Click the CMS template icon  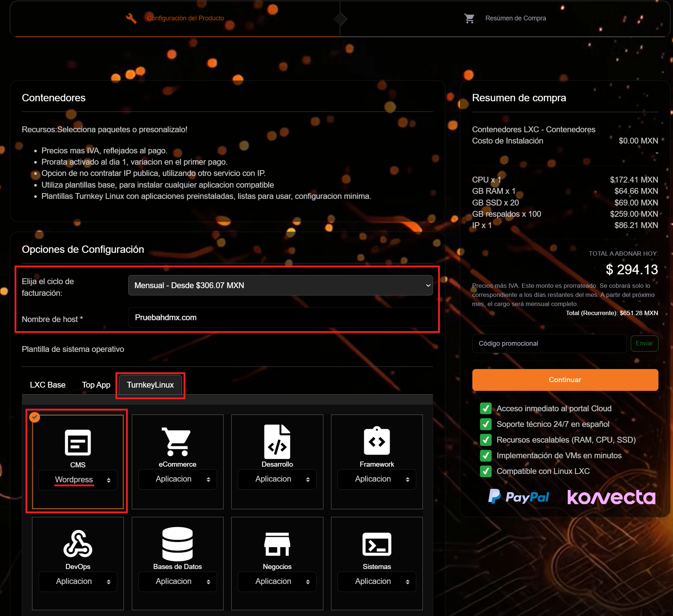pos(78,442)
